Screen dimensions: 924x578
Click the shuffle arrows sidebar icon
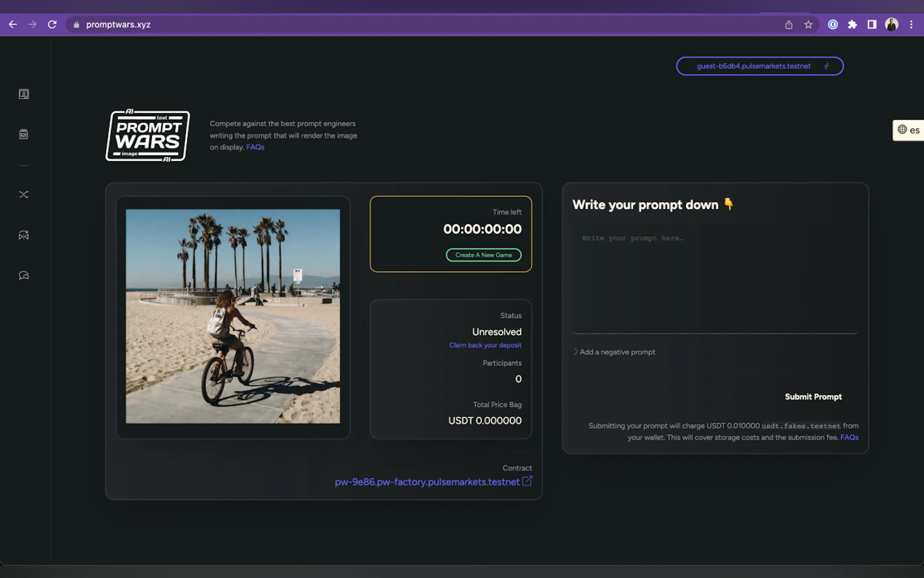pyautogui.click(x=24, y=195)
